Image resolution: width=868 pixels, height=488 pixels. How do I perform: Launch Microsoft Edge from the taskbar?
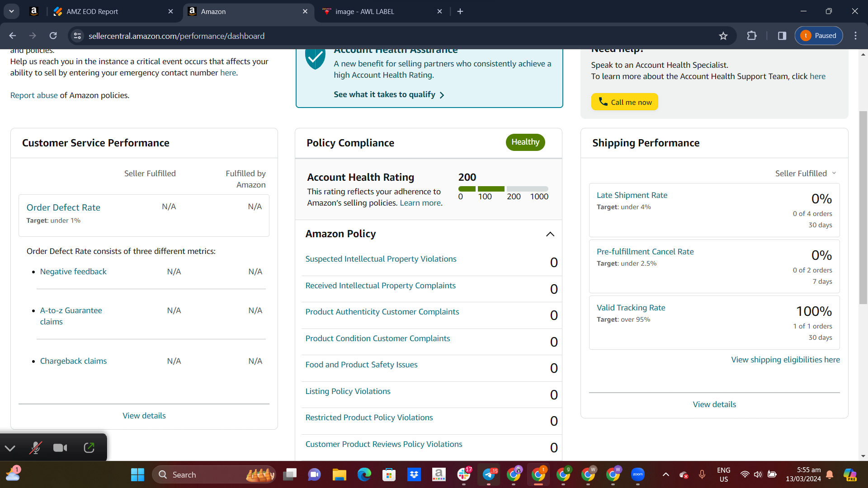point(364,474)
